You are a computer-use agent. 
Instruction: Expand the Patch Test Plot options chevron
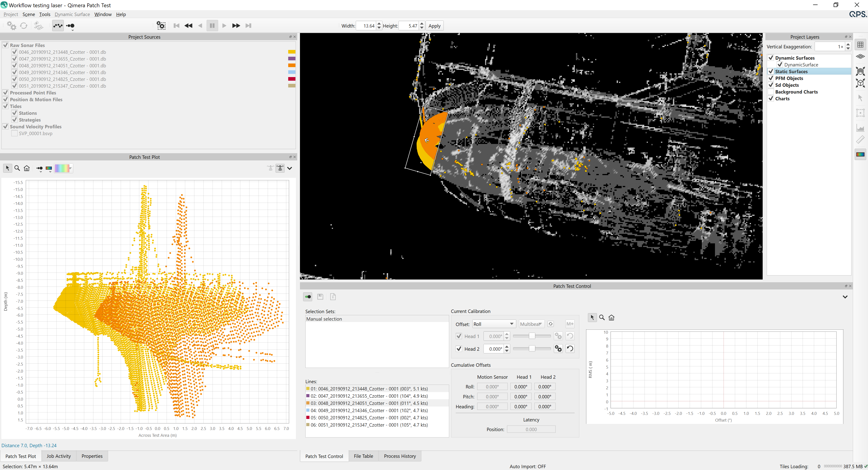[x=289, y=168]
